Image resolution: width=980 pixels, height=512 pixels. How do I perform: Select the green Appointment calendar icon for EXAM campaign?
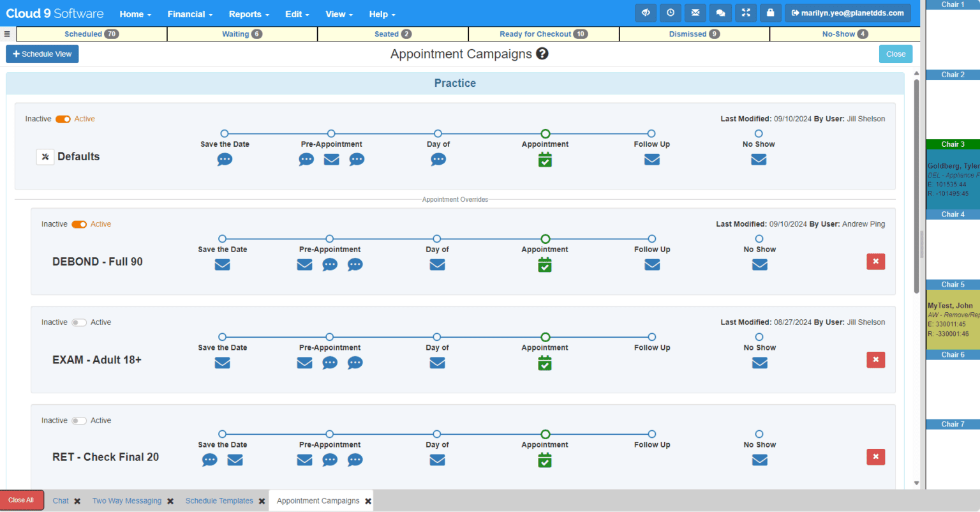pyautogui.click(x=544, y=363)
